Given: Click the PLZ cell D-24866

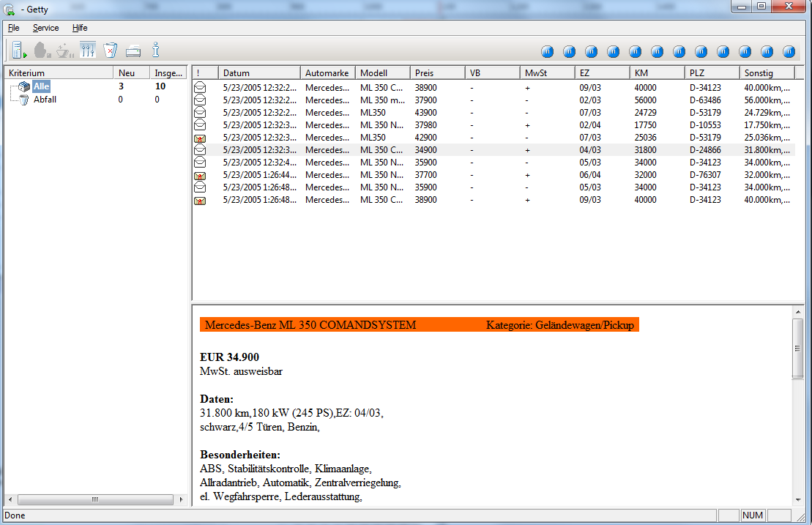Looking at the screenshot, I should point(705,149).
